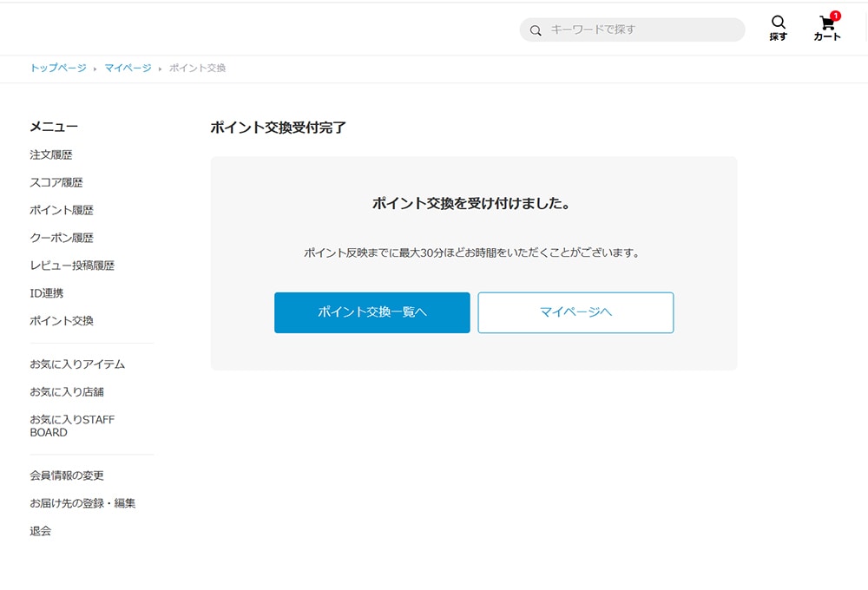Select 会員情報の変更 in the sidebar
The image size is (868, 590).
67,475
